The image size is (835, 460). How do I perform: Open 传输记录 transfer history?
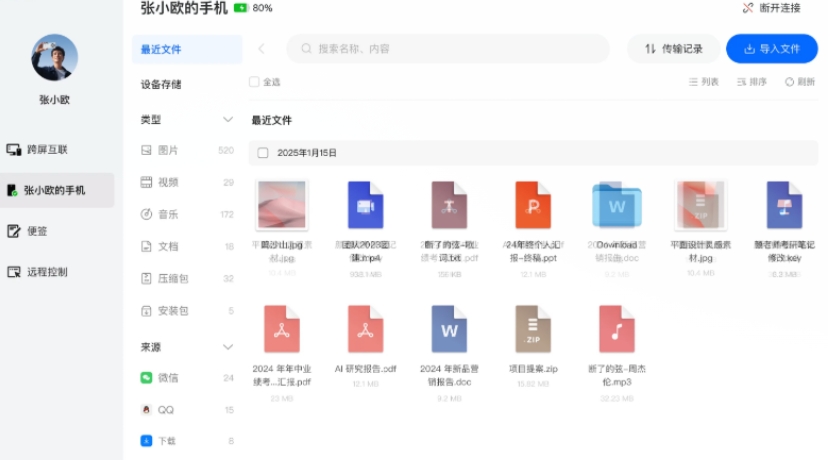pos(673,49)
